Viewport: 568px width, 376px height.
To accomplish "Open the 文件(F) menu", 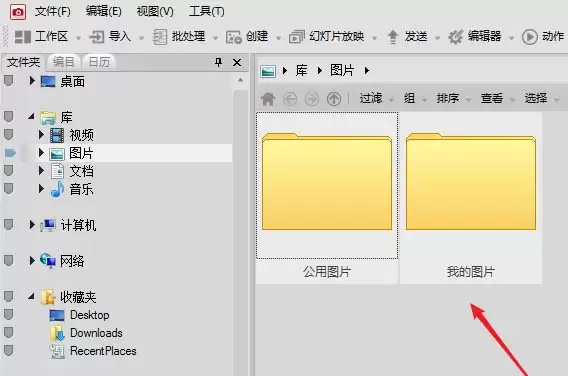I will (x=53, y=12).
